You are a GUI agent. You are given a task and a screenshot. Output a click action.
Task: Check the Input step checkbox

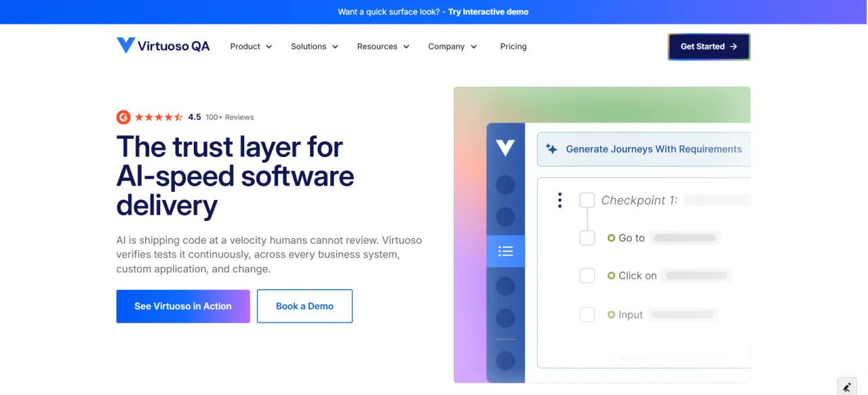(587, 314)
